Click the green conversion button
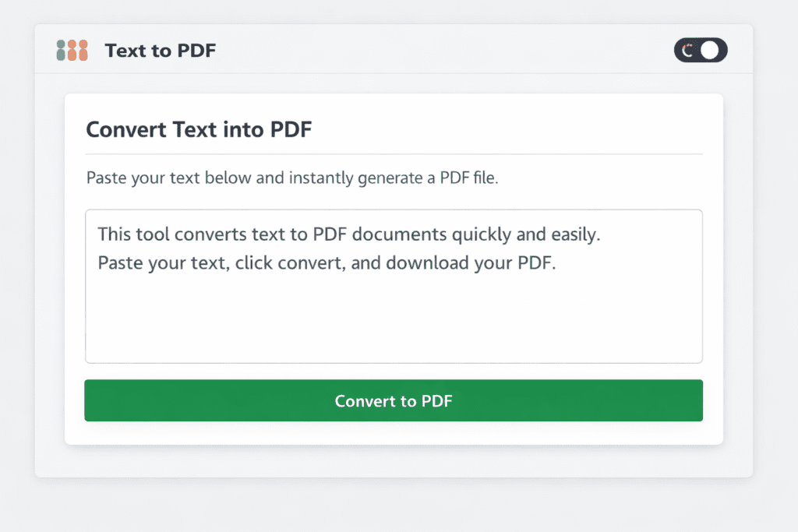 click(394, 400)
